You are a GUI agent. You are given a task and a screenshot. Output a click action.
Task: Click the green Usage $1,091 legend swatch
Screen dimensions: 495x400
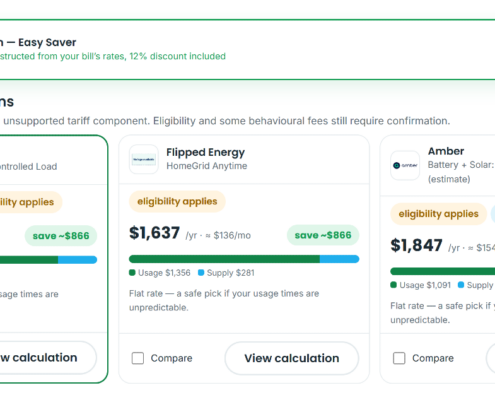pyautogui.click(x=394, y=285)
